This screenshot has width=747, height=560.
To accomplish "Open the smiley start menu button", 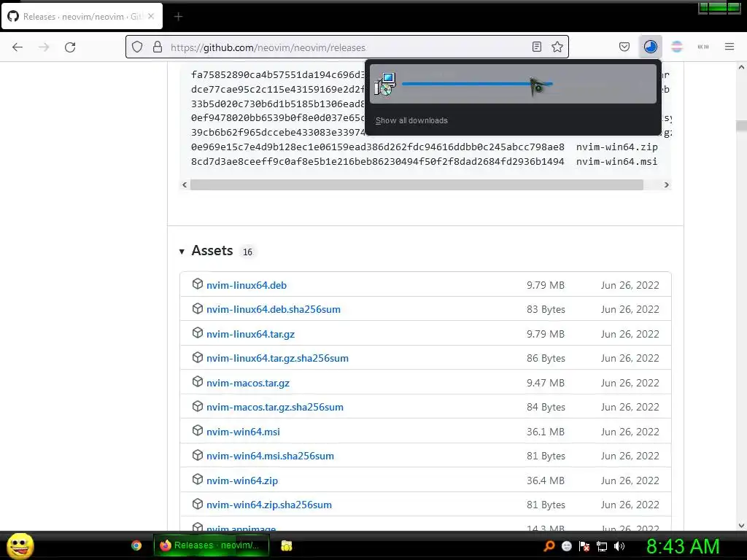I will click(20, 545).
